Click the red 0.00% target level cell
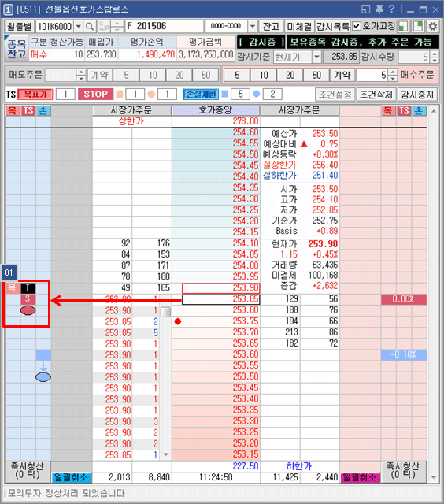The height and width of the screenshot is (504, 444). 404,299
